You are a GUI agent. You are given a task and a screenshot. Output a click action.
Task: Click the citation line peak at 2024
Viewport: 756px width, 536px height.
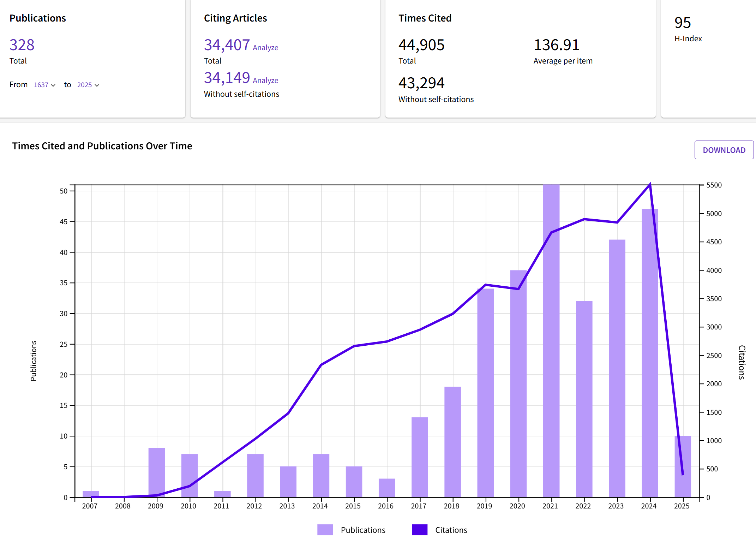pyautogui.click(x=650, y=184)
